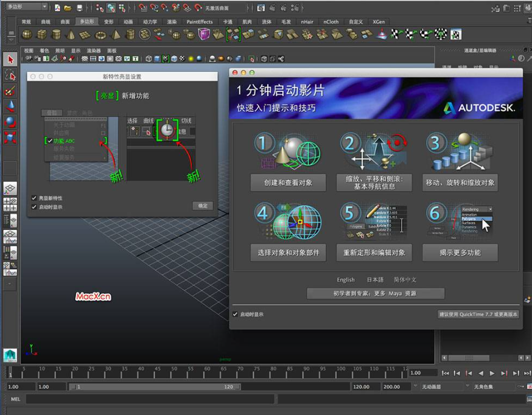Click the Maya logo at bottom left
Viewport: 532px width, 415px height.
click(x=10, y=355)
